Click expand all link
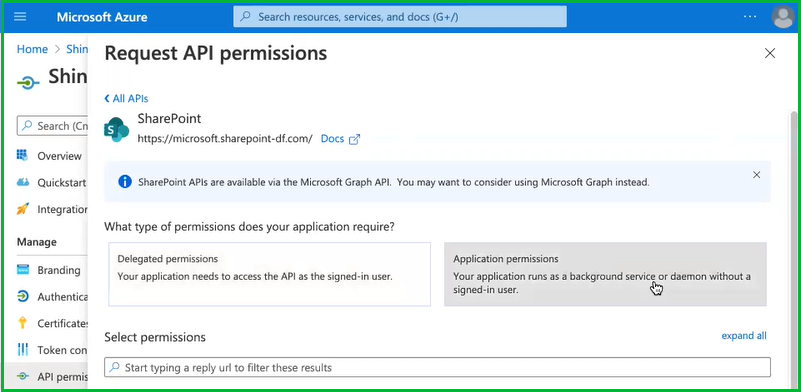 744,336
